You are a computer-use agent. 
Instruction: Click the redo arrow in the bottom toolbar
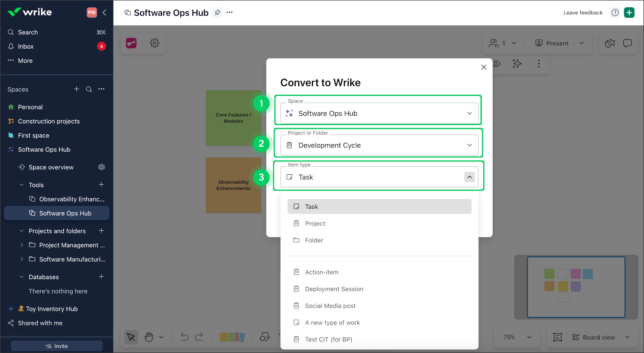pos(199,337)
